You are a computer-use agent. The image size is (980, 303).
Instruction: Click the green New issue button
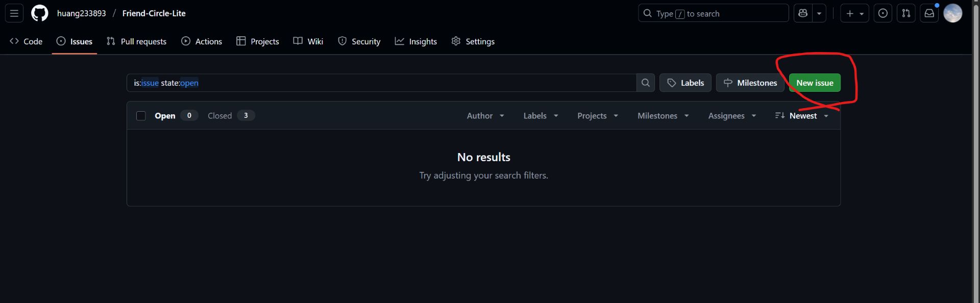[x=815, y=83]
